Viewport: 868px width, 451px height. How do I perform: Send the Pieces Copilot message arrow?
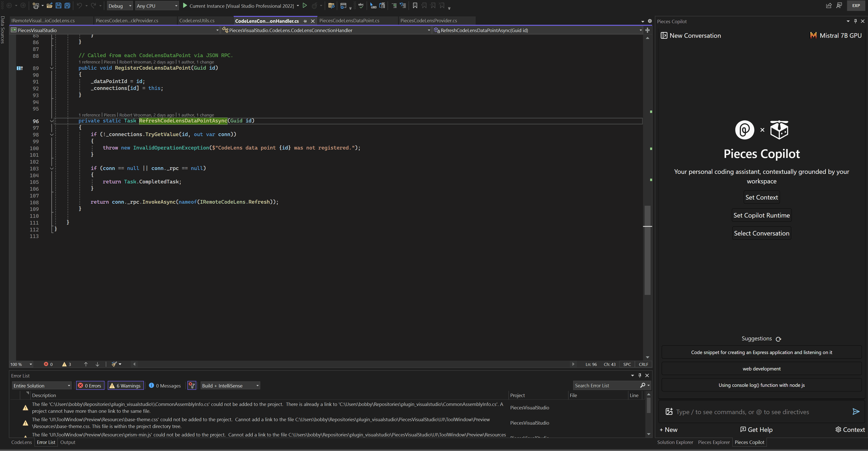click(856, 412)
